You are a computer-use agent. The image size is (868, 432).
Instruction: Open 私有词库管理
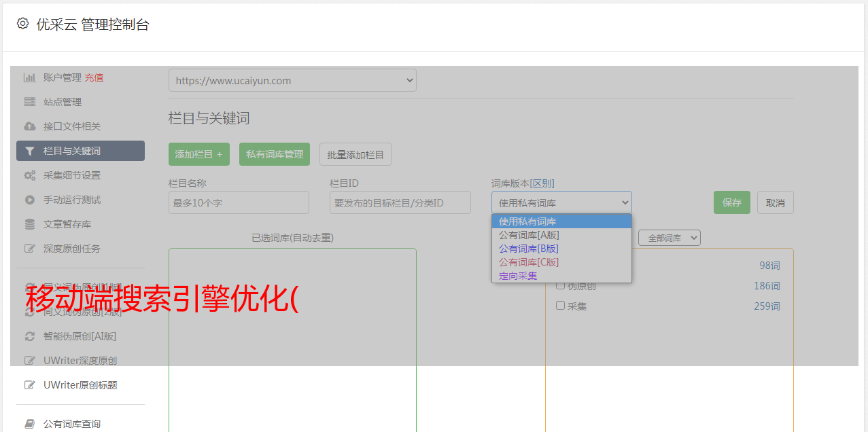(275, 154)
